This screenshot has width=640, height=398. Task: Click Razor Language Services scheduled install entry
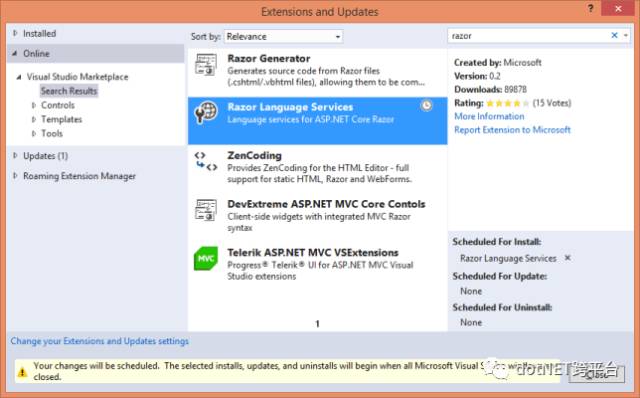pos(508,258)
